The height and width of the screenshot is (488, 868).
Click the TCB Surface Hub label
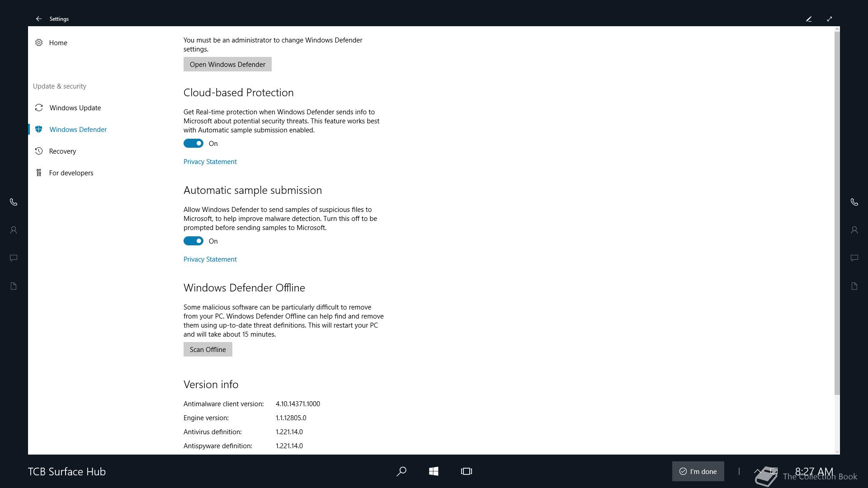[x=67, y=471]
